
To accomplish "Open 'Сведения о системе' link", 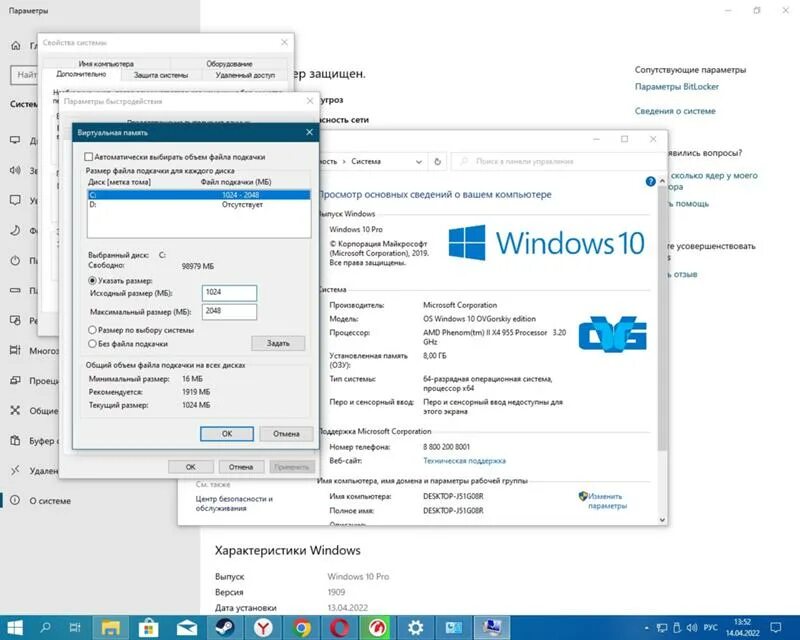I will click(675, 111).
